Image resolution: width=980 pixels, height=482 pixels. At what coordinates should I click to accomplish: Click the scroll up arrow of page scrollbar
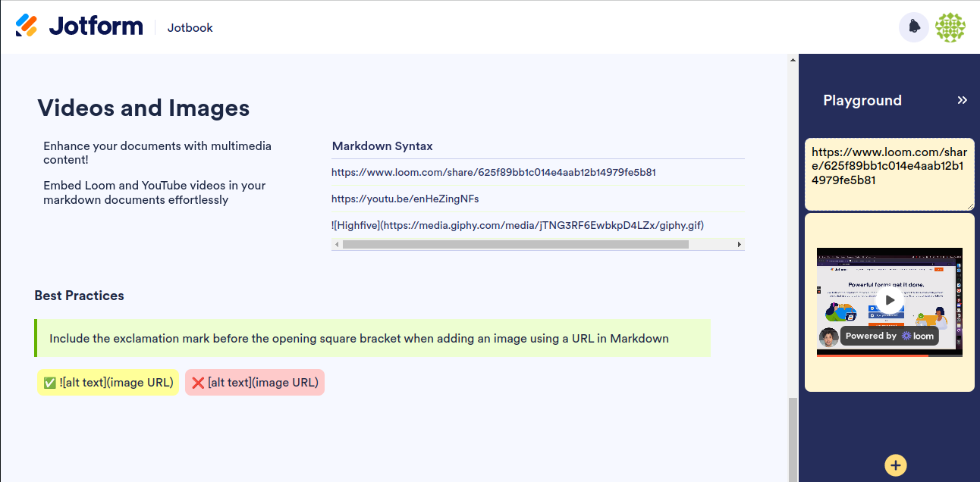(793, 59)
